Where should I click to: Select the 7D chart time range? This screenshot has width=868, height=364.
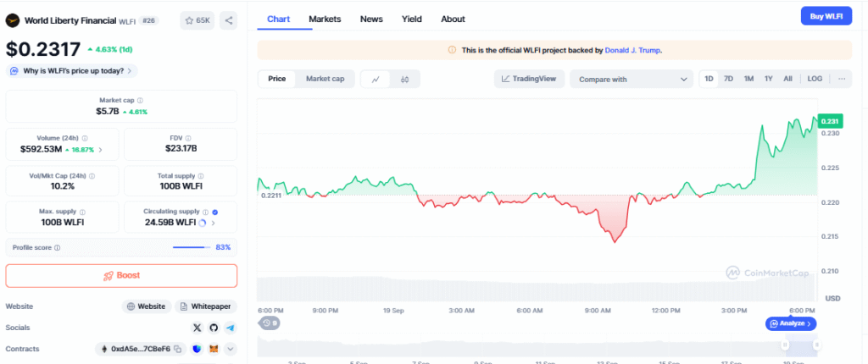pyautogui.click(x=728, y=79)
